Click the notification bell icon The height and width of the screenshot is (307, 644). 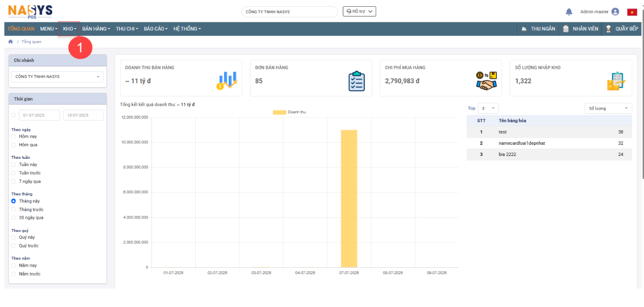click(569, 12)
